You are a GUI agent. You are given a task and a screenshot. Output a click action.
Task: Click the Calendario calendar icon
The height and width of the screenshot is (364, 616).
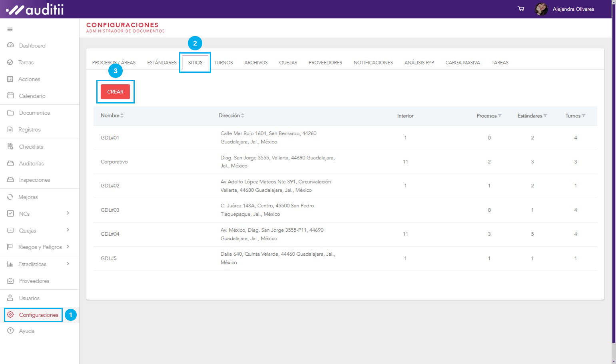point(11,96)
